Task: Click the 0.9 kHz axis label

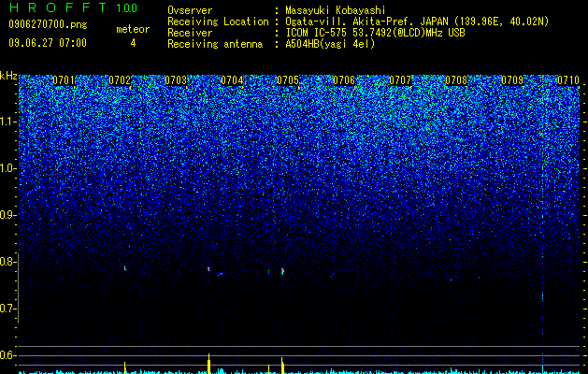Action: pyautogui.click(x=8, y=215)
